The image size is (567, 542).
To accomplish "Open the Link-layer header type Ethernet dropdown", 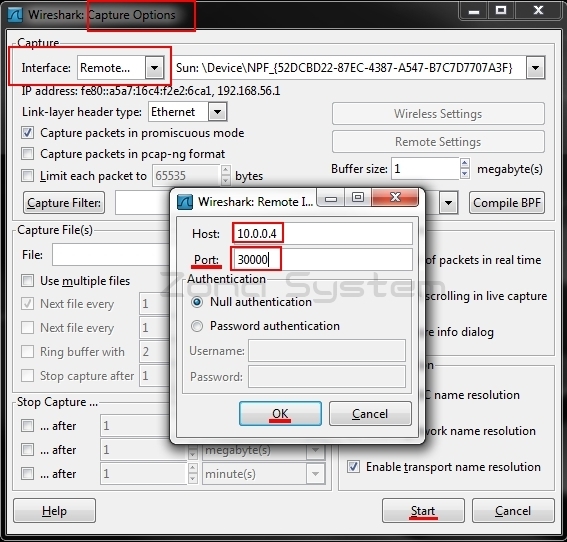I will [x=217, y=112].
